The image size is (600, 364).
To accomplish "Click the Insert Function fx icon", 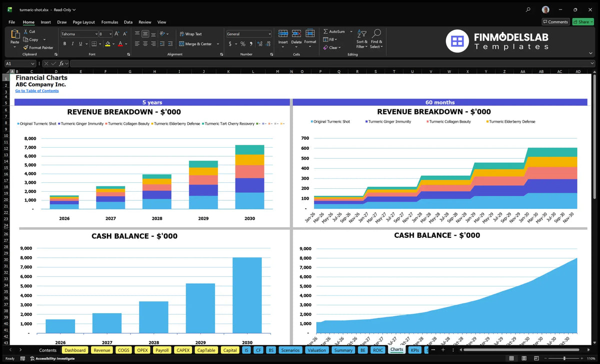I will pos(61,64).
